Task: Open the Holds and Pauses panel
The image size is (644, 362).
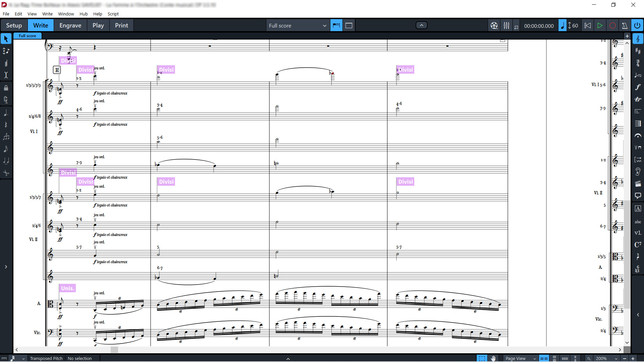Action: tap(638, 135)
